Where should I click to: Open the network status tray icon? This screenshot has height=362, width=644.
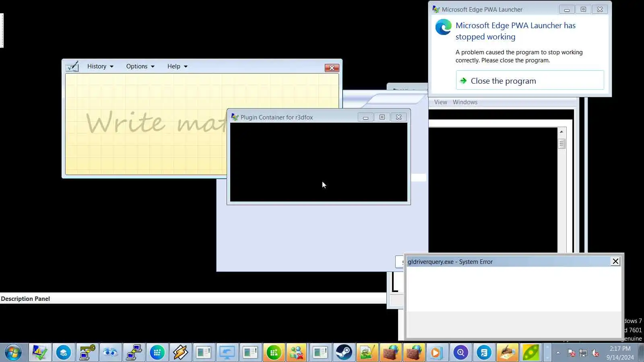(x=583, y=353)
